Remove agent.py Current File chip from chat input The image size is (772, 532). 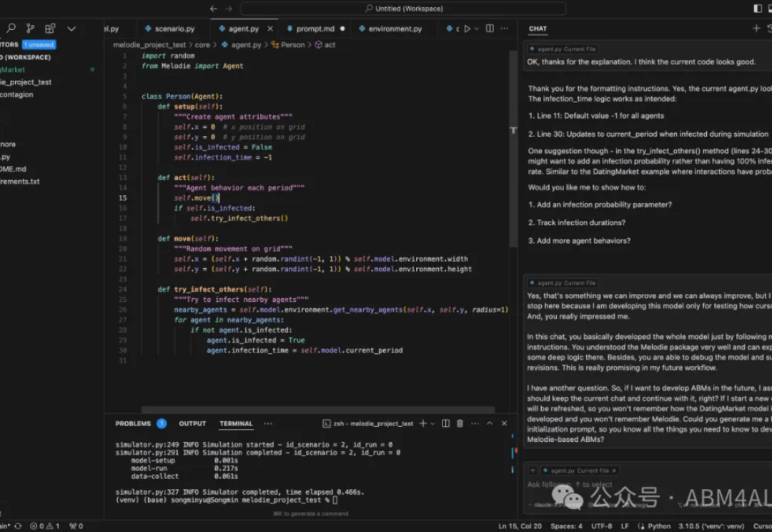614,471
